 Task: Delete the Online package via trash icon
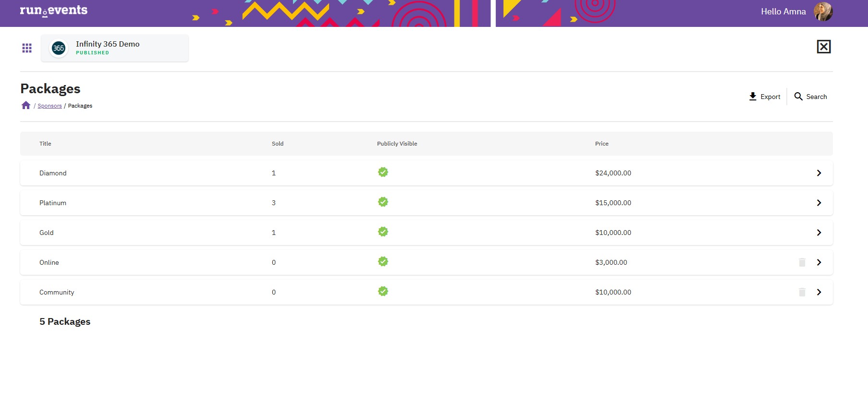[802, 262]
